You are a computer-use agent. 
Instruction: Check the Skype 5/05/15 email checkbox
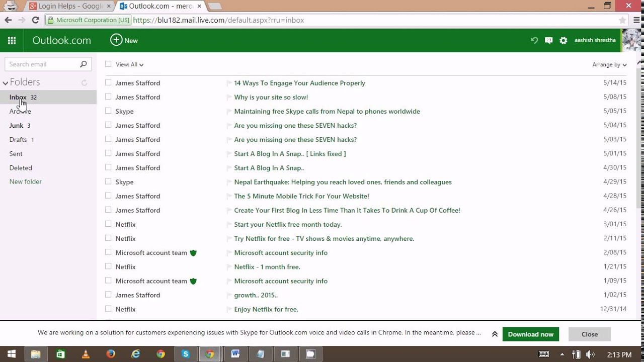(x=108, y=111)
